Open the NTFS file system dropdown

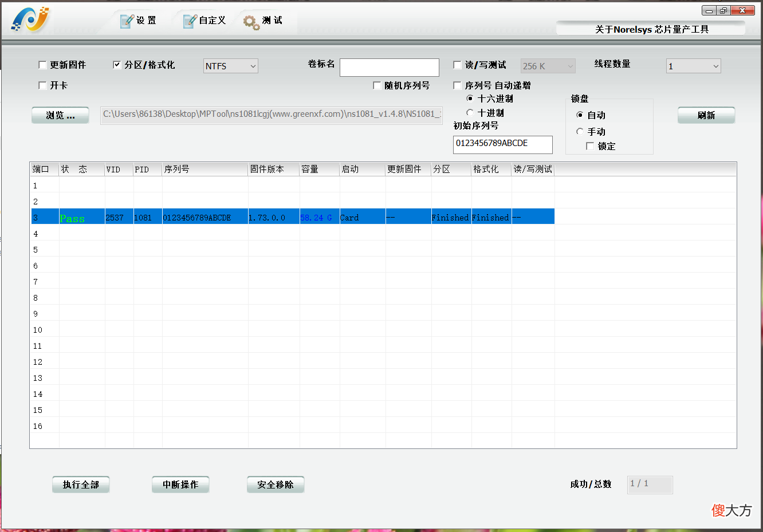click(x=231, y=66)
